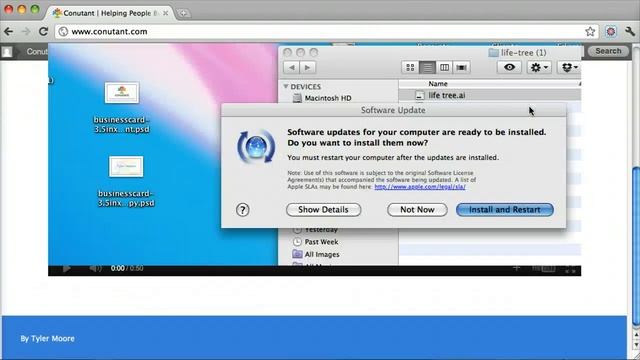Mute the video volume
Image resolution: width=640 pixels, height=360 pixels.
(x=95, y=268)
